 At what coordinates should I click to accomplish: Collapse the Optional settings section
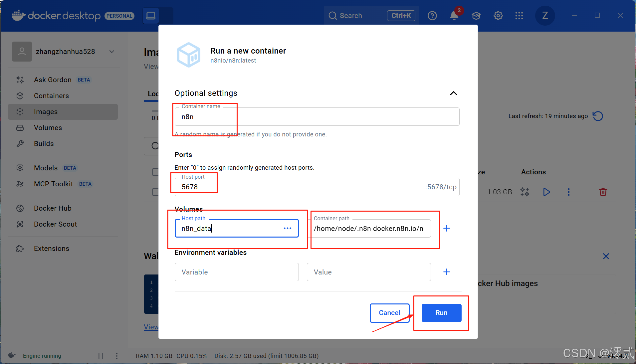click(453, 93)
